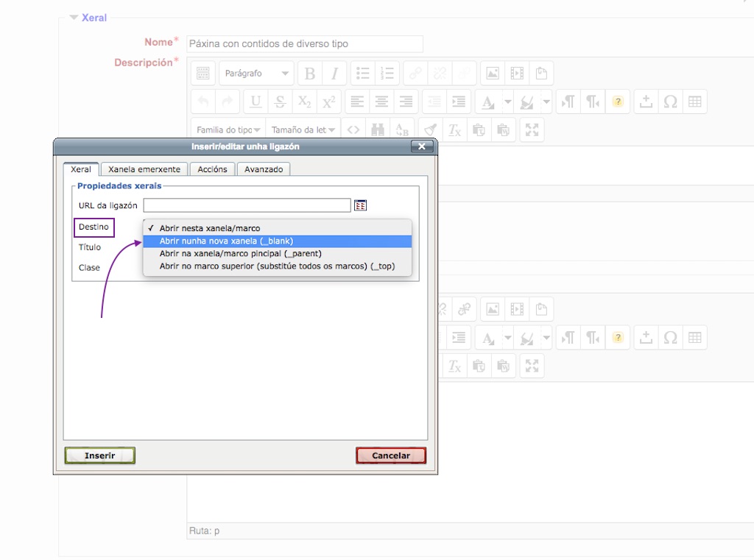The height and width of the screenshot is (560, 754).
Task: Toggle bold formatting in the editor toolbar
Action: pyautogui.click(x=310, y=74)
